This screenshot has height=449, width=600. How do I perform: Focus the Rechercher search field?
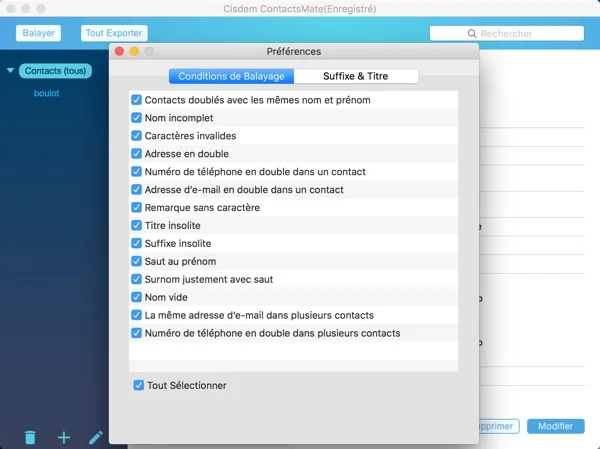507,34
